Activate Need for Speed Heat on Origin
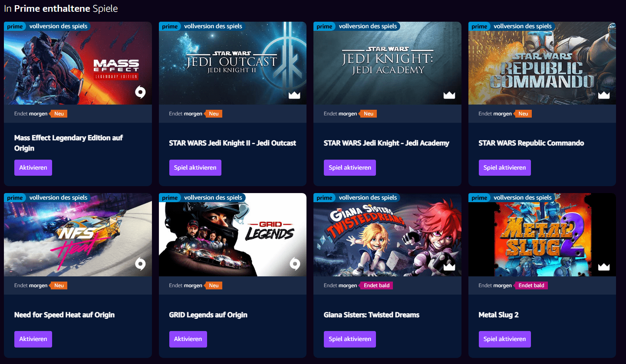626x364 pixels. (33, 339)
